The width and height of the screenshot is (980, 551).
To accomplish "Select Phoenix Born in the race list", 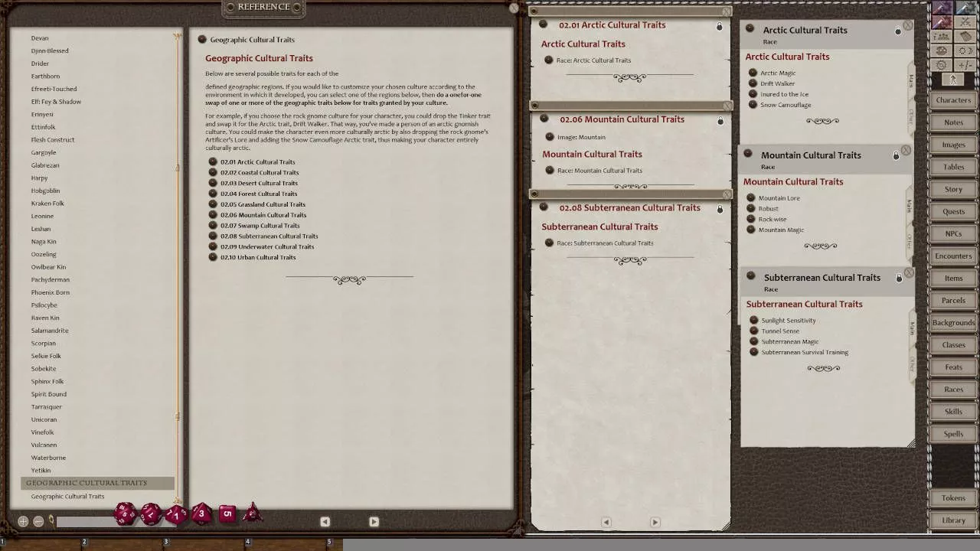I will (50, 292).
